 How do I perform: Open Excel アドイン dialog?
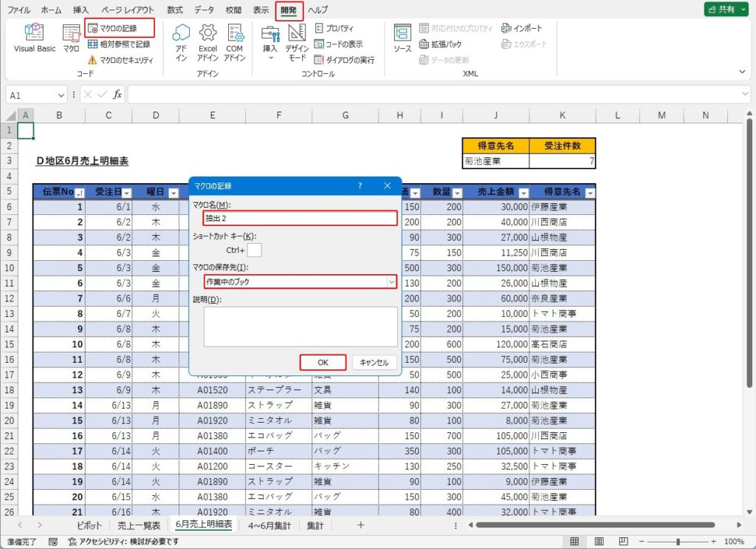tap(207, 41)
